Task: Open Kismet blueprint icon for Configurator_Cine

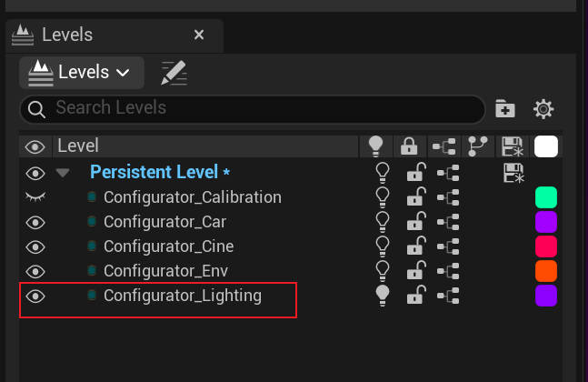Action: [x=448, y=246]
